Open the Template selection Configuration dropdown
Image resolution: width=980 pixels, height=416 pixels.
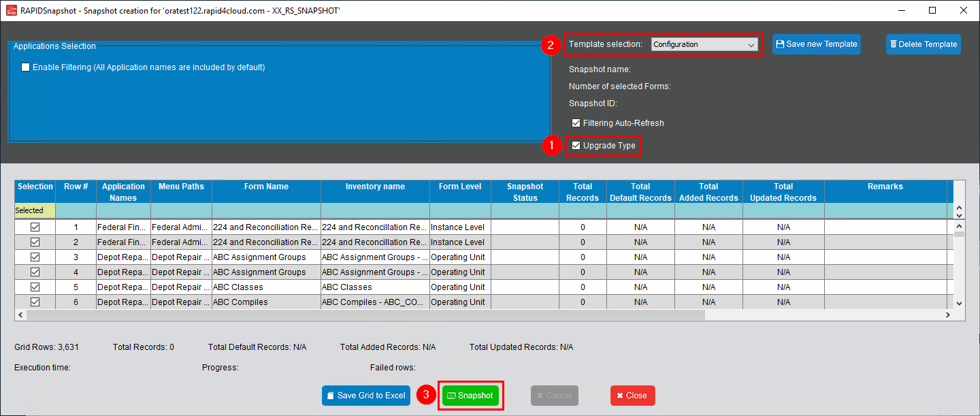click(x=704, y=44)
